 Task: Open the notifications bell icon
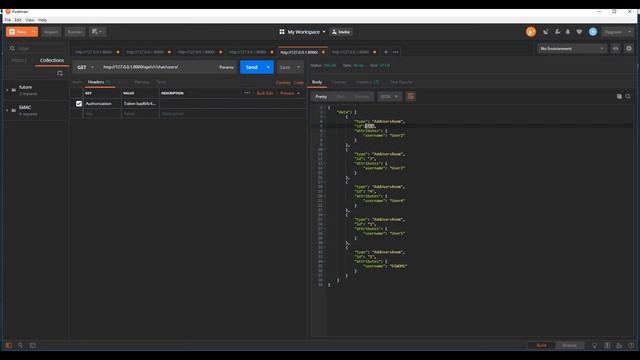(568, 32)
